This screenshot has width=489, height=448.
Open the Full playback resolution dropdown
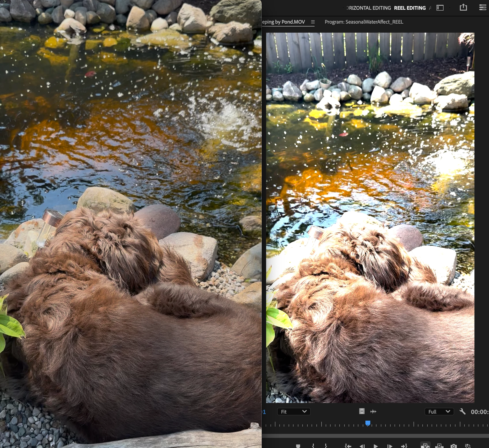(439, 412)
